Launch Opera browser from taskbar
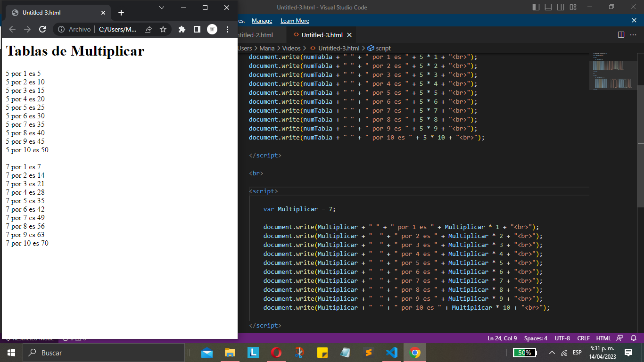This screenshot has width=644, height=362. 276,353
